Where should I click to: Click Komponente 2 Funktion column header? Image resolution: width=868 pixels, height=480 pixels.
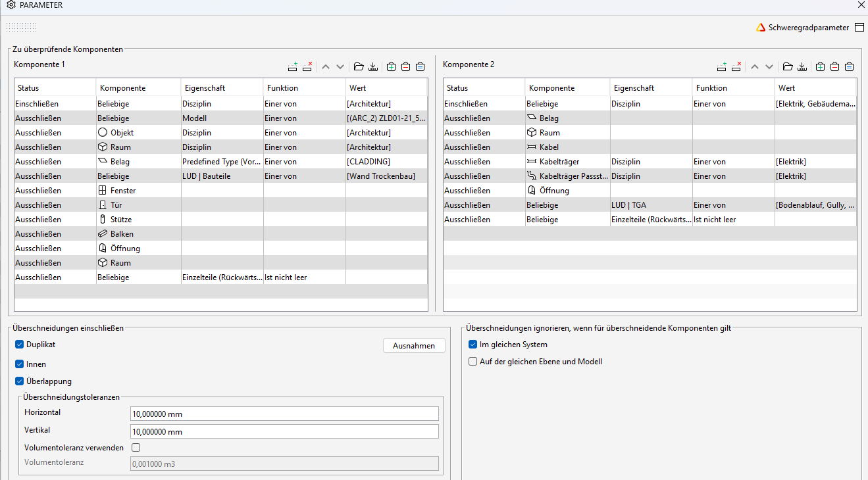coord(734,87)
